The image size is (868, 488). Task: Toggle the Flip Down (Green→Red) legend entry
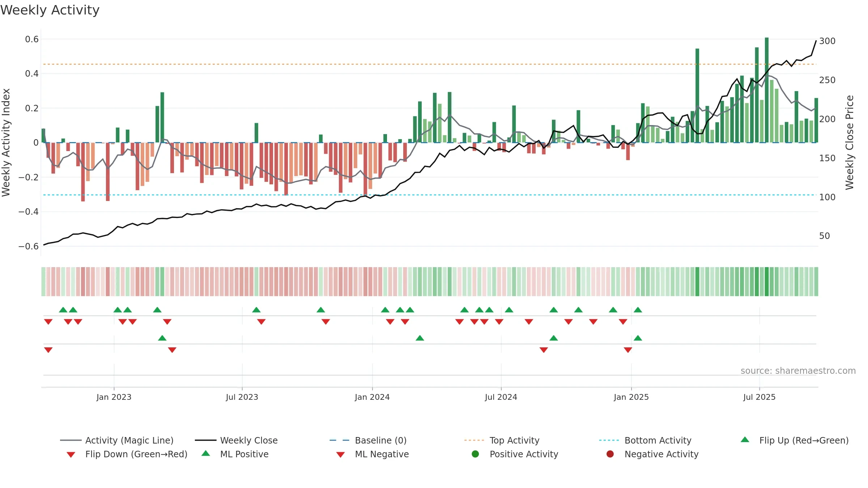[x=127, y=454]
